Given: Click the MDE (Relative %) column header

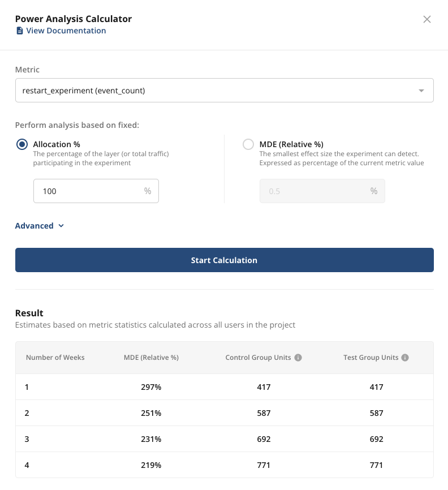Looking at the screenshot, I should click(x=151, y=358).
